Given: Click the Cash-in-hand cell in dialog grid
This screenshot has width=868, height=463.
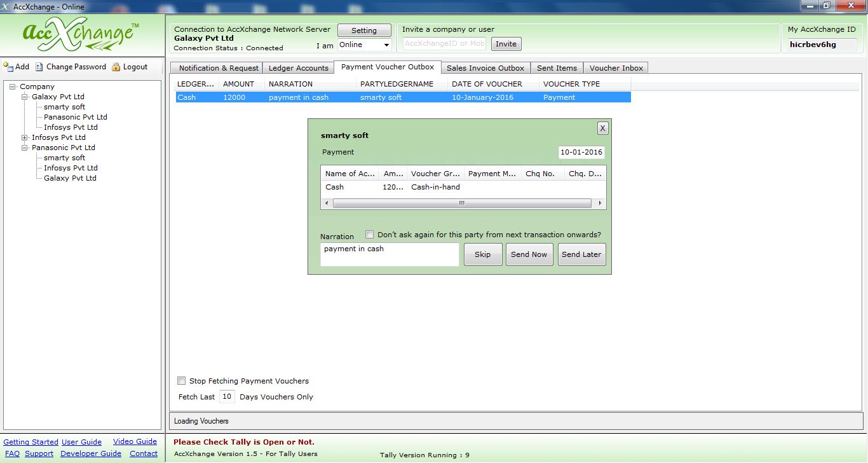Looking at the screenshot, I should (x=435, y=187).
